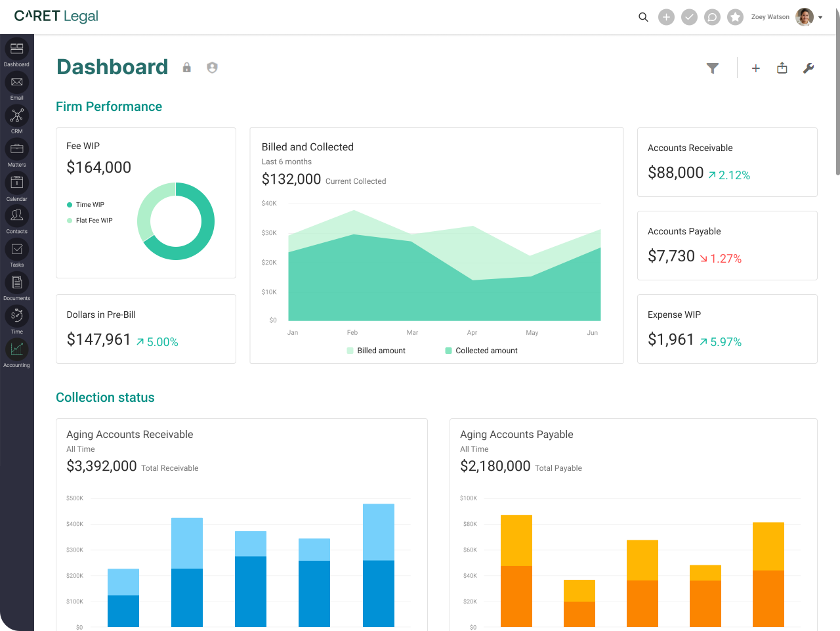The height and width of the screenshot is (631, 840).
Task: Toggle Collected amount legend entry
Action: (x=481, y=351)
